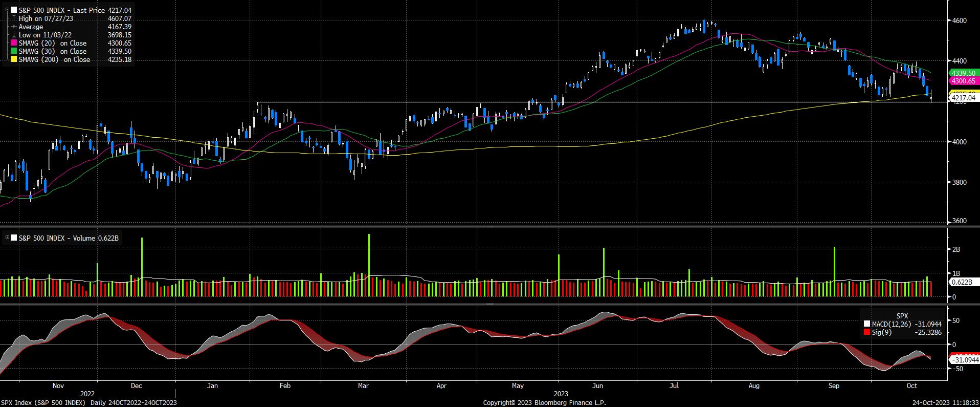This screenshot has height=407, width=980.
Task: Select the 'Low on 11/03/22' legend row
Action: [x=45, y=35]
